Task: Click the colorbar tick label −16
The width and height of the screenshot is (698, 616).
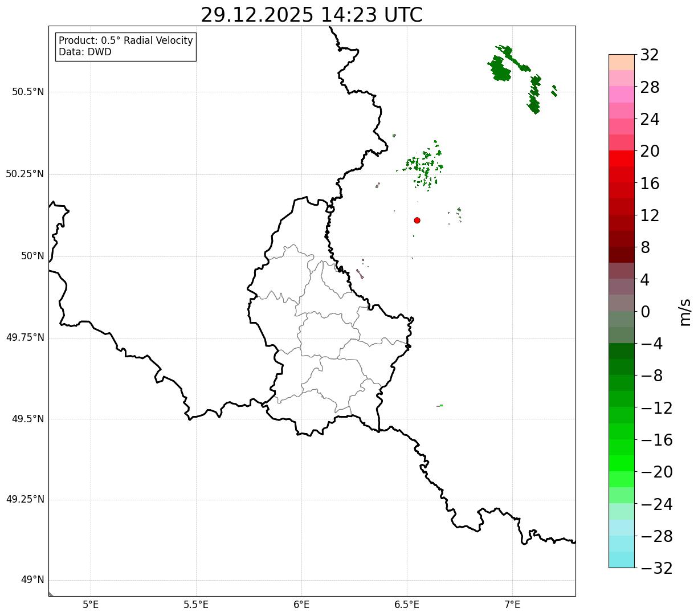Action: pos(656,440)
